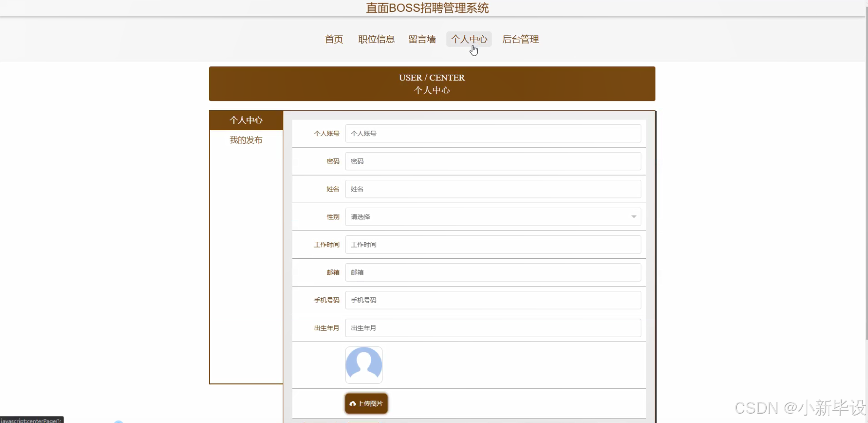
Task: Switch to the 首页 navigation tab
Action: (x=333, y=39)
